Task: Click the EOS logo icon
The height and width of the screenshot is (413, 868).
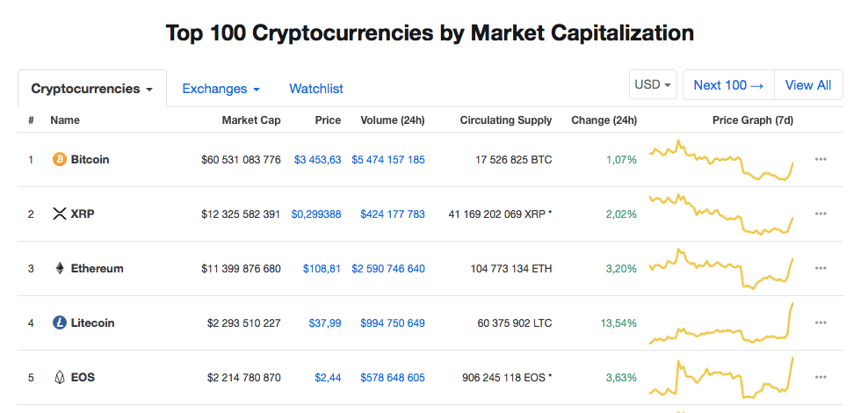Action: click(59, 378)
